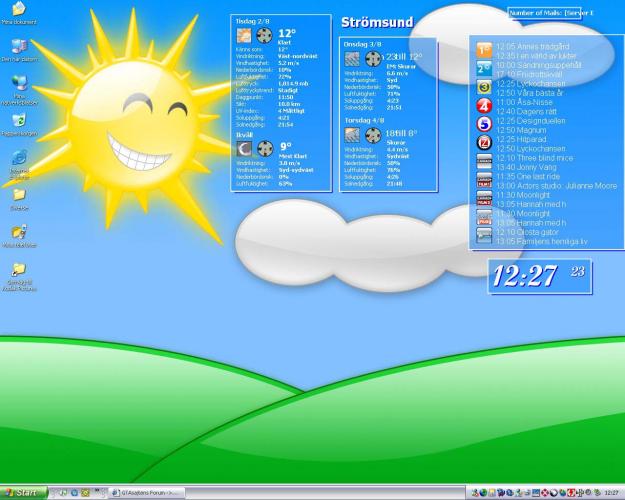Click the moon icon for Ikväll forecast
Screen dimensions: 625x500
tap(243, 148)
